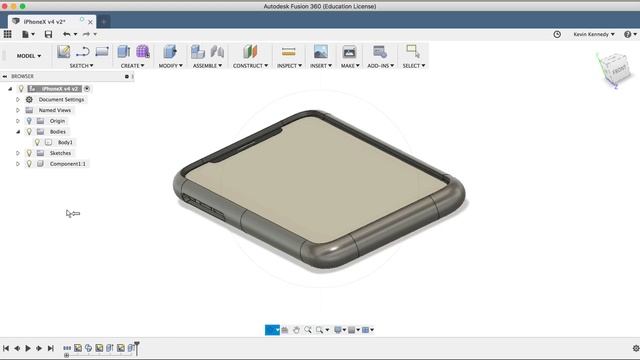Click the Zoom magnifier tool

click(x=308, y=330)
